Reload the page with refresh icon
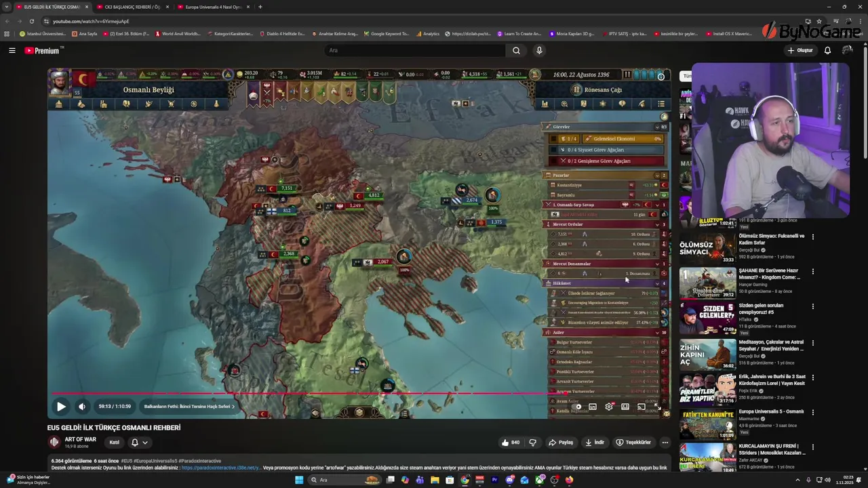Image resolution: width=868 pixels, height=488 pixels. click(31, 21)
